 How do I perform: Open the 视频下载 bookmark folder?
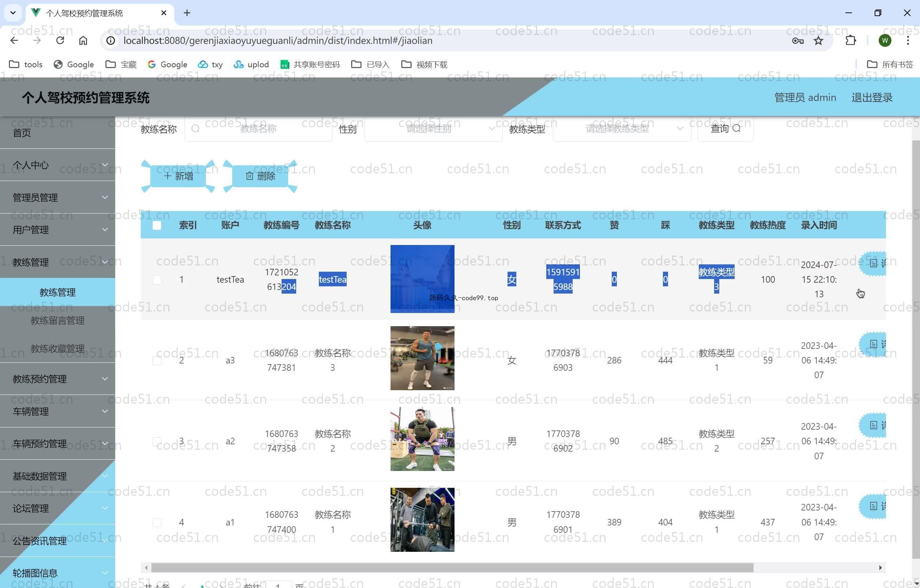click(424, 65)
